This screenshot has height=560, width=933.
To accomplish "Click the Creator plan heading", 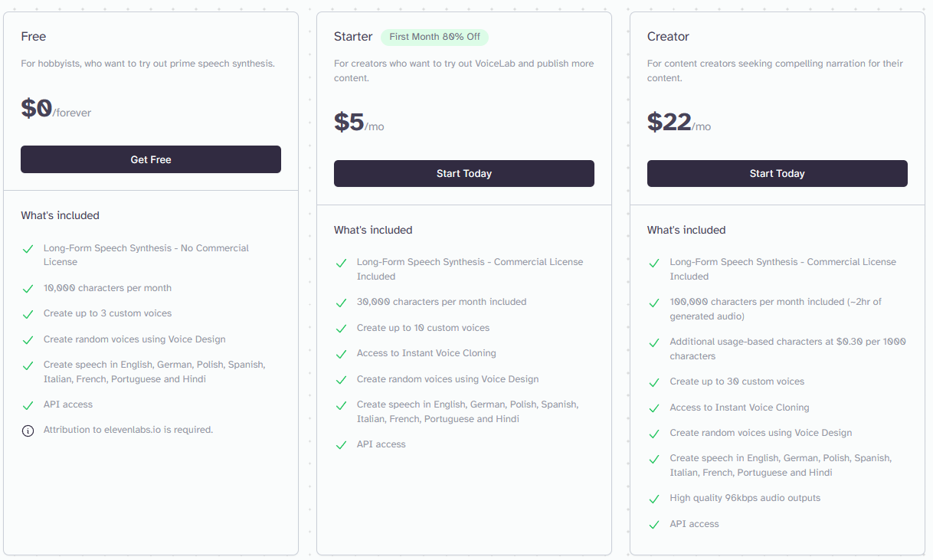I will (x=668, y=37).
